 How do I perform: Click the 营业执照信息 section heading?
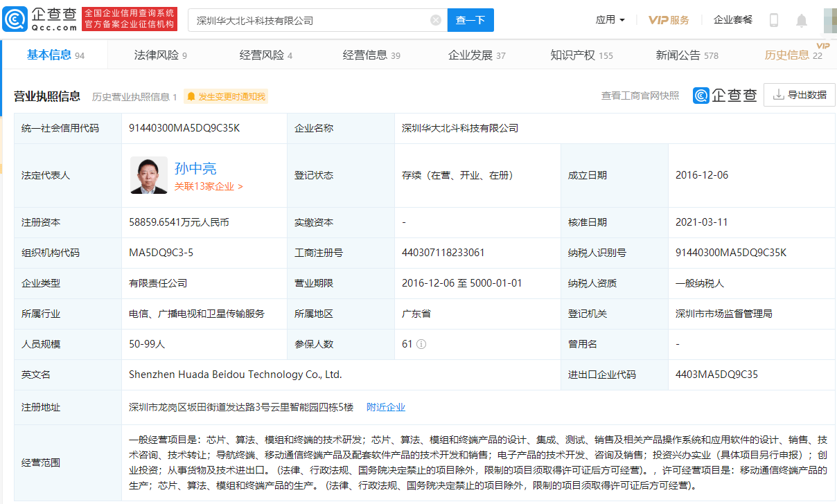47,96
